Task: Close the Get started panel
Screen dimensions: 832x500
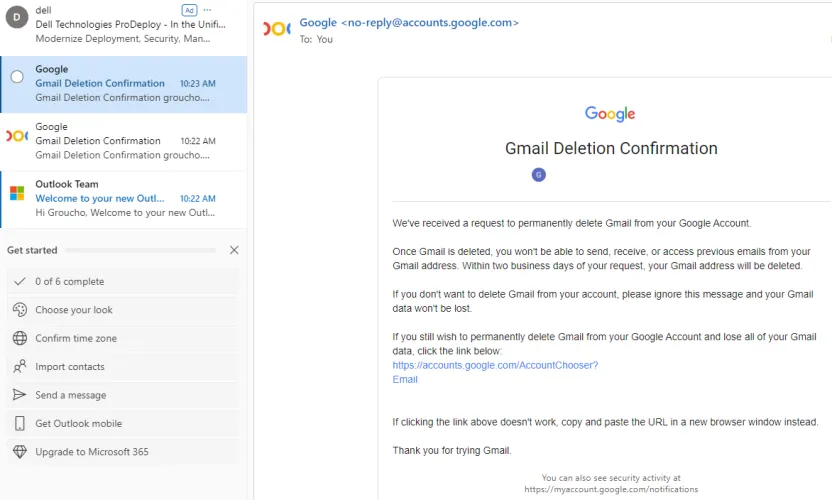Action: [234, 250]
